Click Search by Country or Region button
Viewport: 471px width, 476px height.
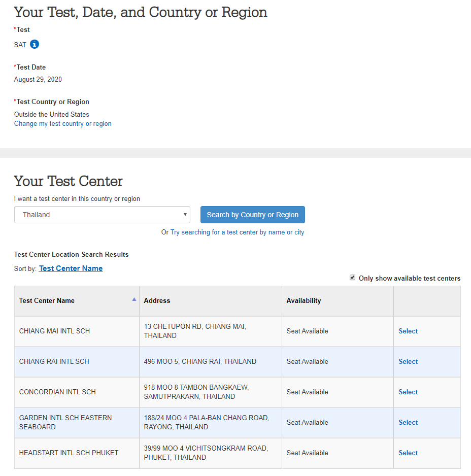pos(253,215)
